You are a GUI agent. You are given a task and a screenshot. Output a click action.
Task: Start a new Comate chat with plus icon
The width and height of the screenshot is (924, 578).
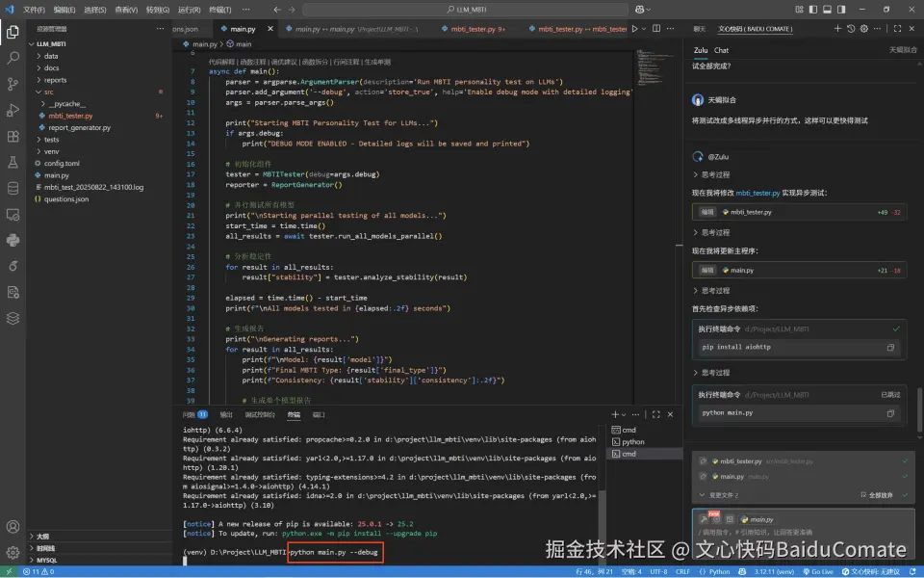(x=836, y=29)
